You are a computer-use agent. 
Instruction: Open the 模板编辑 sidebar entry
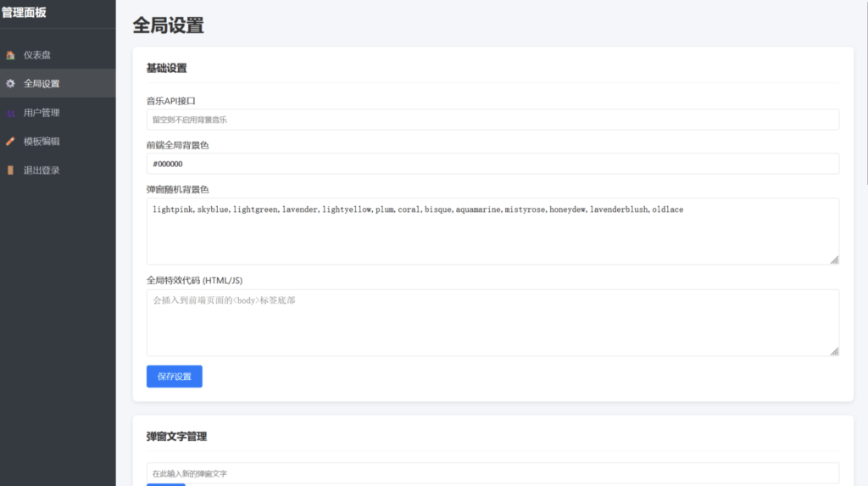[42, 142]
